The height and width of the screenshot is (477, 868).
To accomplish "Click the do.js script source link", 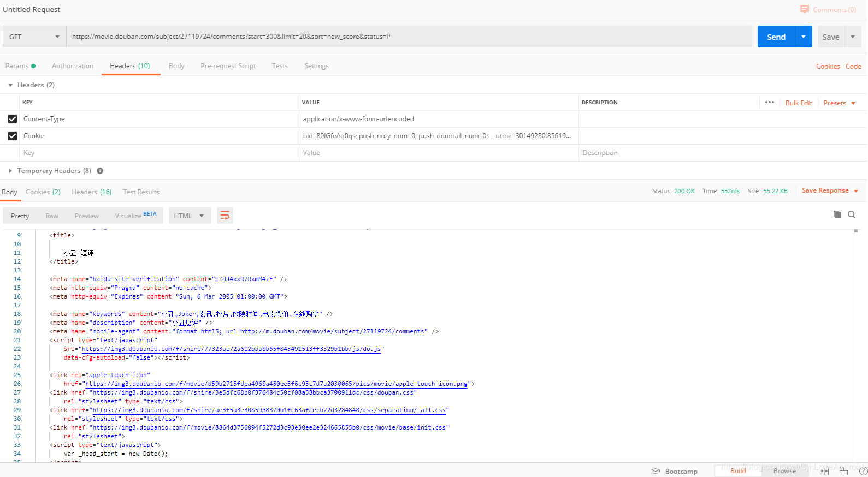I will [x=231, y=349].
